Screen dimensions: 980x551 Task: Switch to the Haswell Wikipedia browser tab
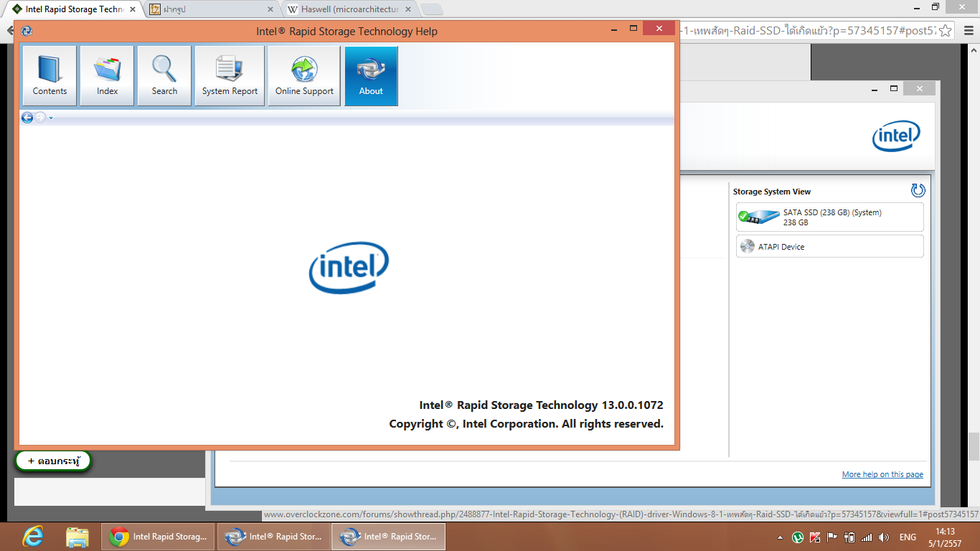coord(349,9)
